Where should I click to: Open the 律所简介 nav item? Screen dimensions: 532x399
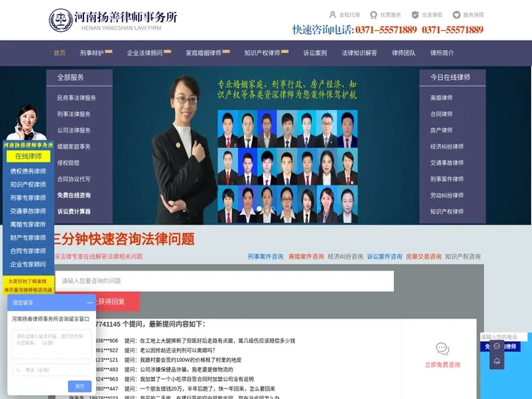tap(442, 53)
